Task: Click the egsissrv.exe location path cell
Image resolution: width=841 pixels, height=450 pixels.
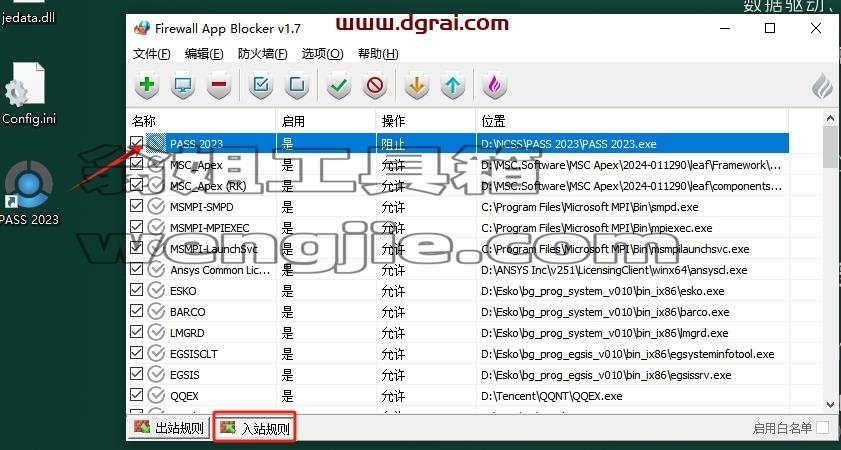Action: [x=606, y=375]
